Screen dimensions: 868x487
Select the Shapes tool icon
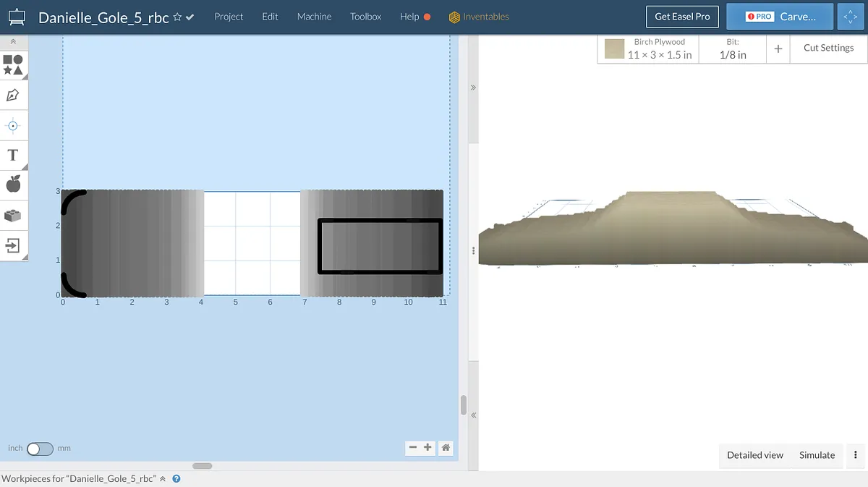[13, 65]
